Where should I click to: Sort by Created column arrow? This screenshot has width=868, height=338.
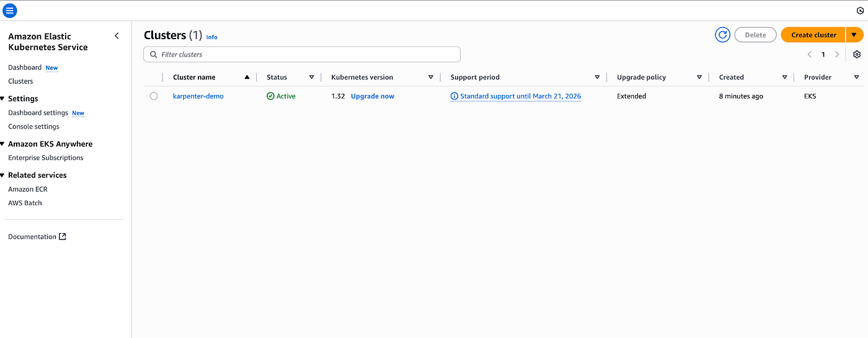point(784,78)
